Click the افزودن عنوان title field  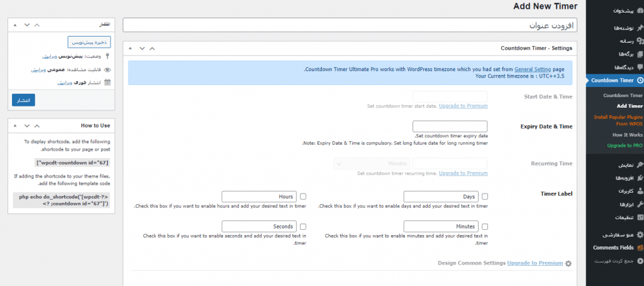click(x=350, y=25)
